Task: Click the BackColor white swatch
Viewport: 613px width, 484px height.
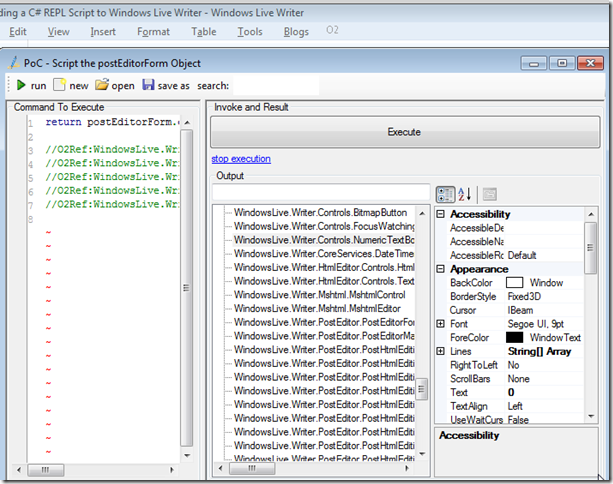Action: click(514, 283)
